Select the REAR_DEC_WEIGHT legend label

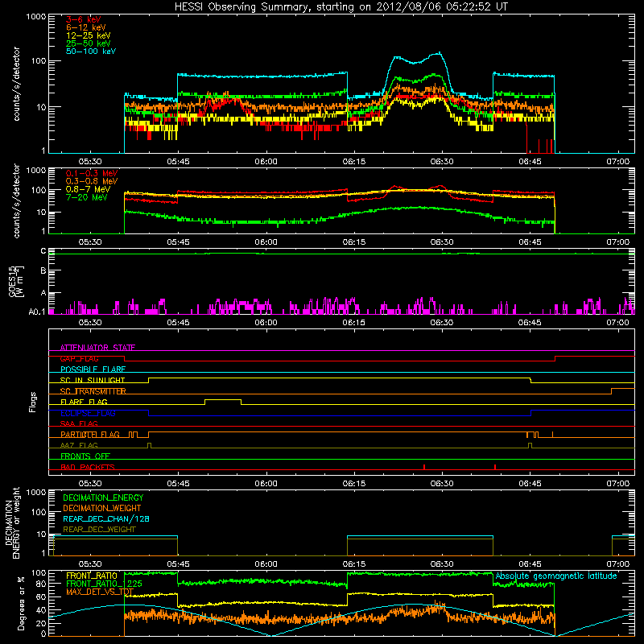(99, 530)
